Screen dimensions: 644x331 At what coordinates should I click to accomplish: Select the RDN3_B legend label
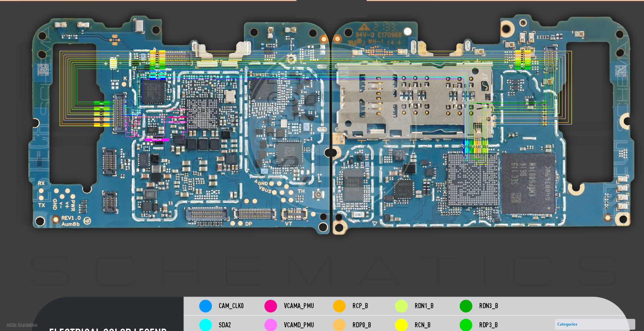pos(489,306)
